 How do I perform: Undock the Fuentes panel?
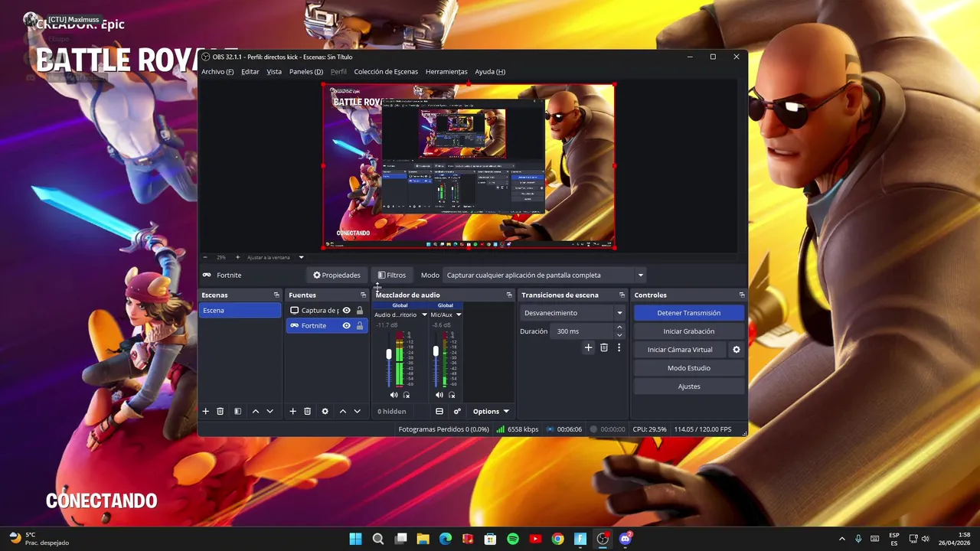point(364,295)
